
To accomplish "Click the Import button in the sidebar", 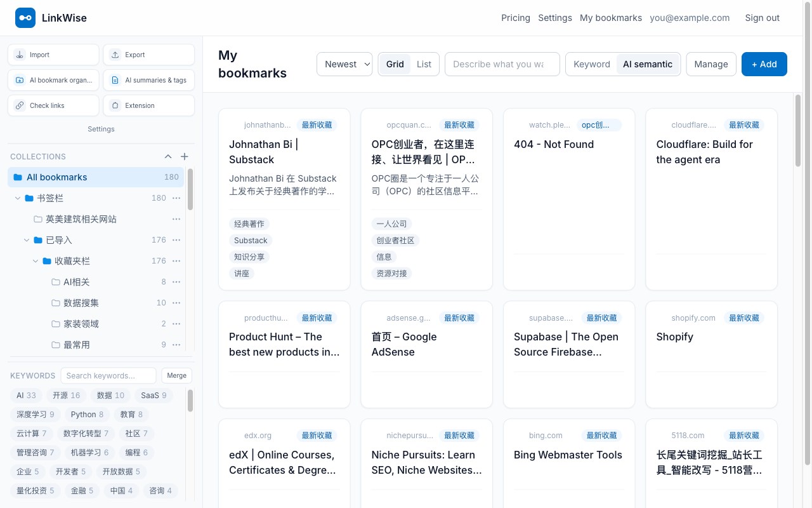I will pyautogui.click(x=53, y=55).
